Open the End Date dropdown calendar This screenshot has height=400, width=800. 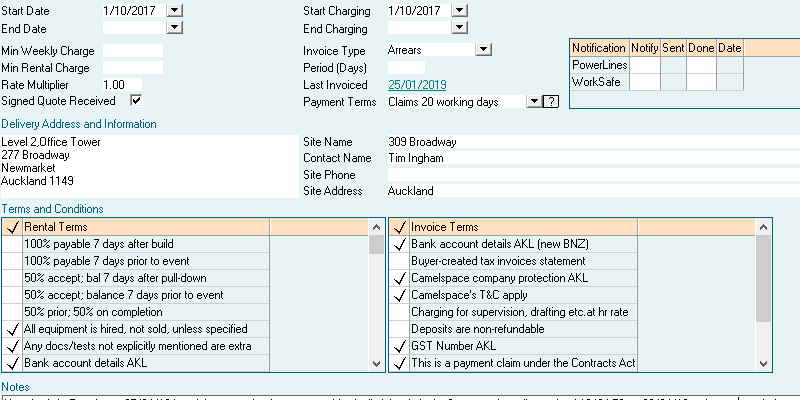click(x=175, y=28)
